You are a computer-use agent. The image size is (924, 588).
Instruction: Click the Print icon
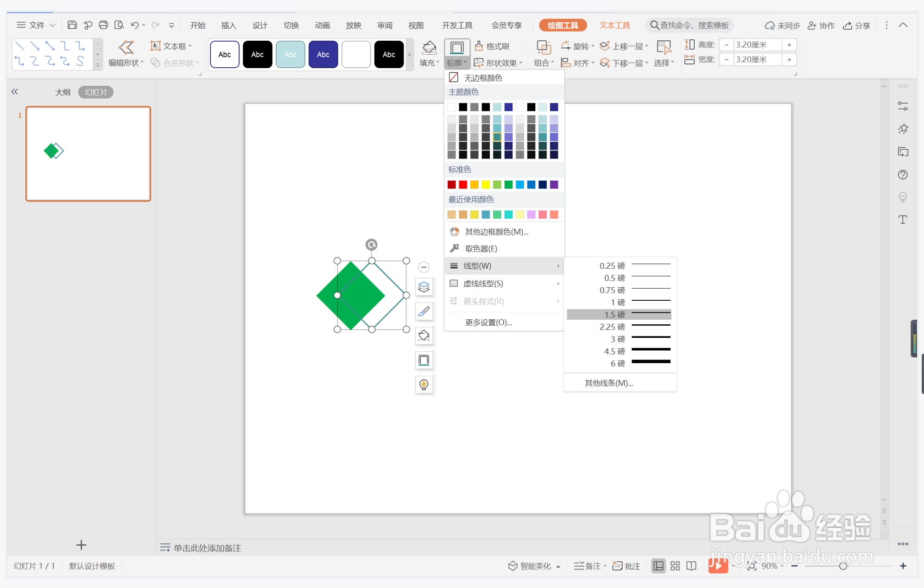103,25
